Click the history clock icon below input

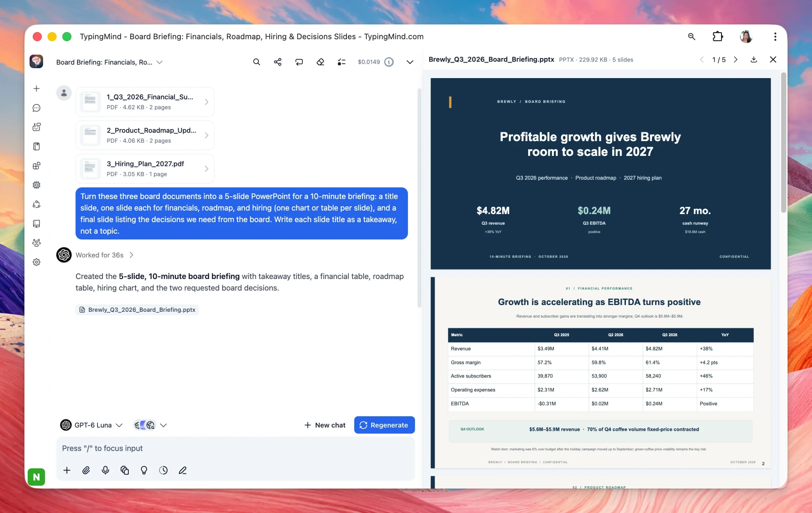[x=163, y=470]
